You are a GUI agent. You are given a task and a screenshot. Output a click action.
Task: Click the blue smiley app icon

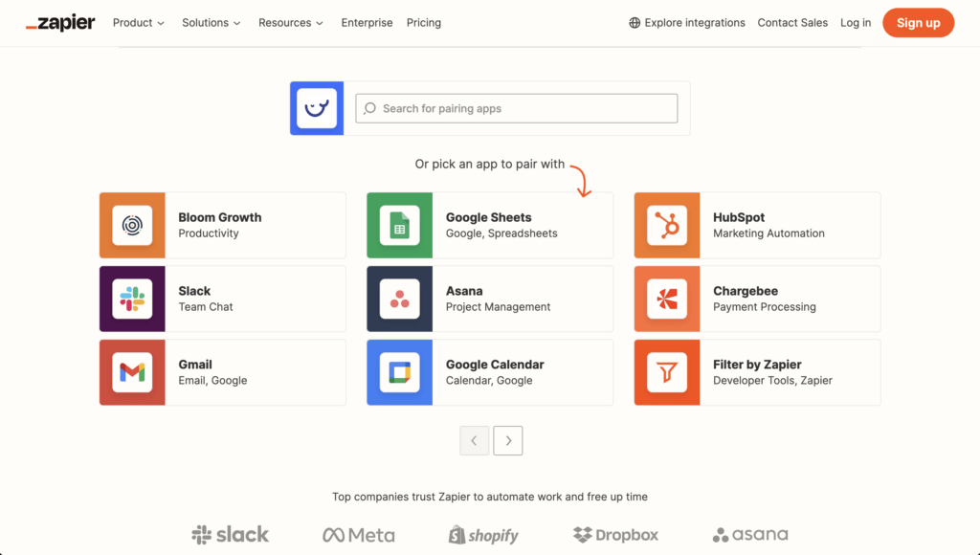click(x=317, y=108)
